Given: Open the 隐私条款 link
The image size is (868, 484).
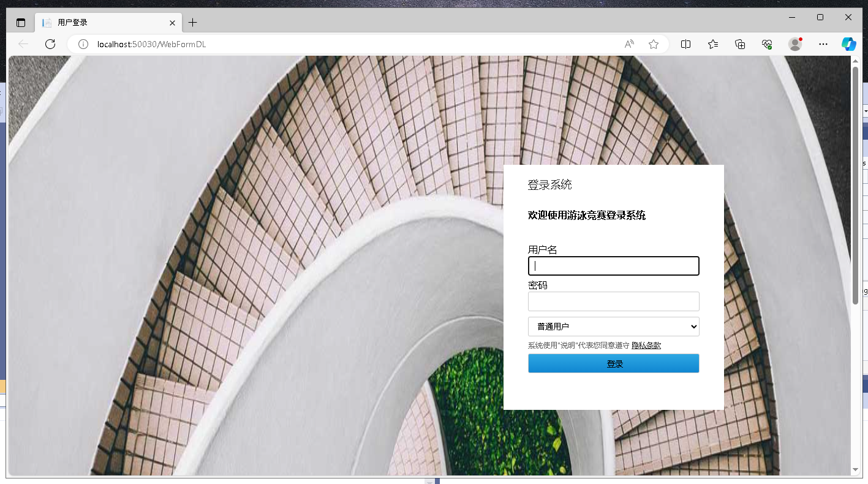Looking at the screenshot, I should click(646, 346).
